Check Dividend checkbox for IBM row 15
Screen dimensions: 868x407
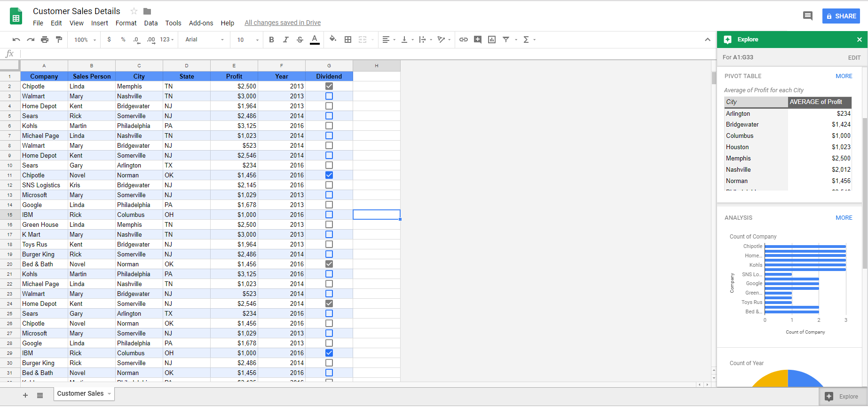coord(329,215)
